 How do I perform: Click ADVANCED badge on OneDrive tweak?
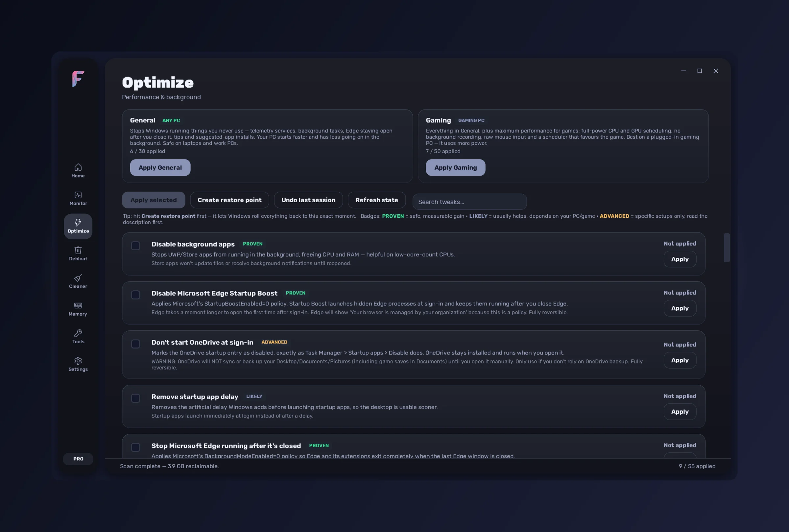point(274,342)
